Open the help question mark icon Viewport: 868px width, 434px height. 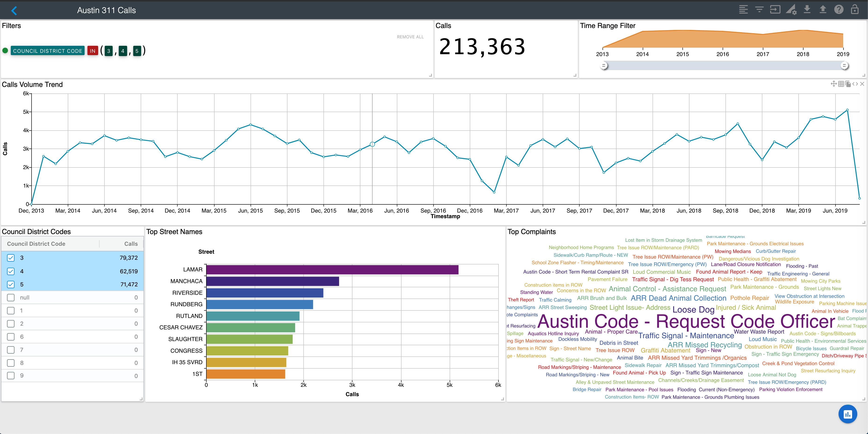[x=839, y=10]
